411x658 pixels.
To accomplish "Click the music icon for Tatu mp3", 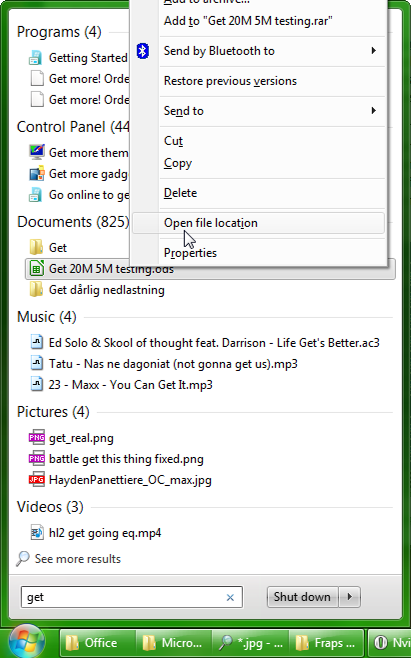I will (37, 363).
